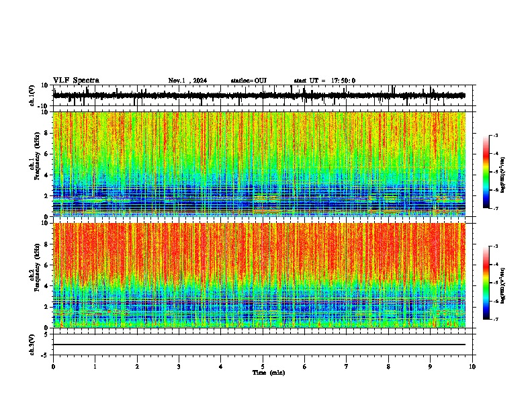Click the time axis tick label '0'

pyautogui.click(x=53, y=367)
